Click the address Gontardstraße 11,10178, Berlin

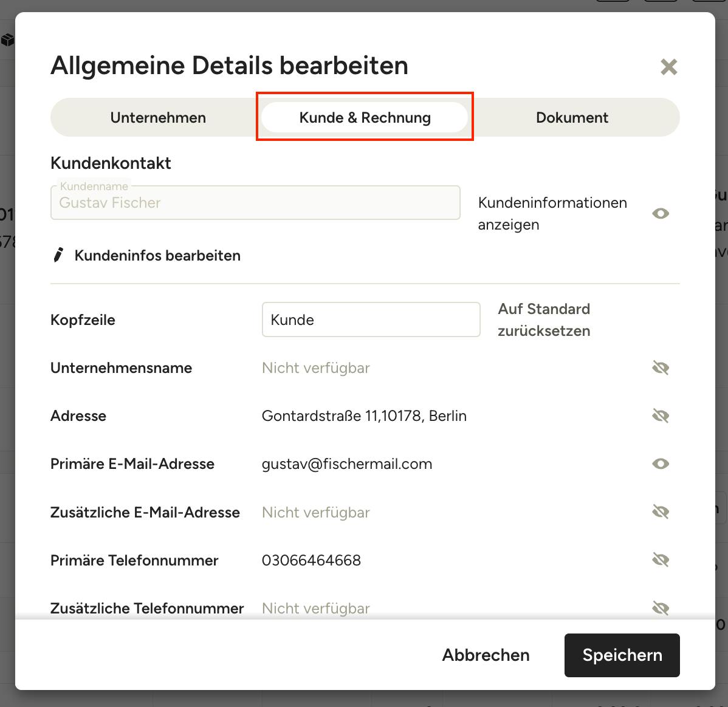pyautogui.click(x=364, y=415)
